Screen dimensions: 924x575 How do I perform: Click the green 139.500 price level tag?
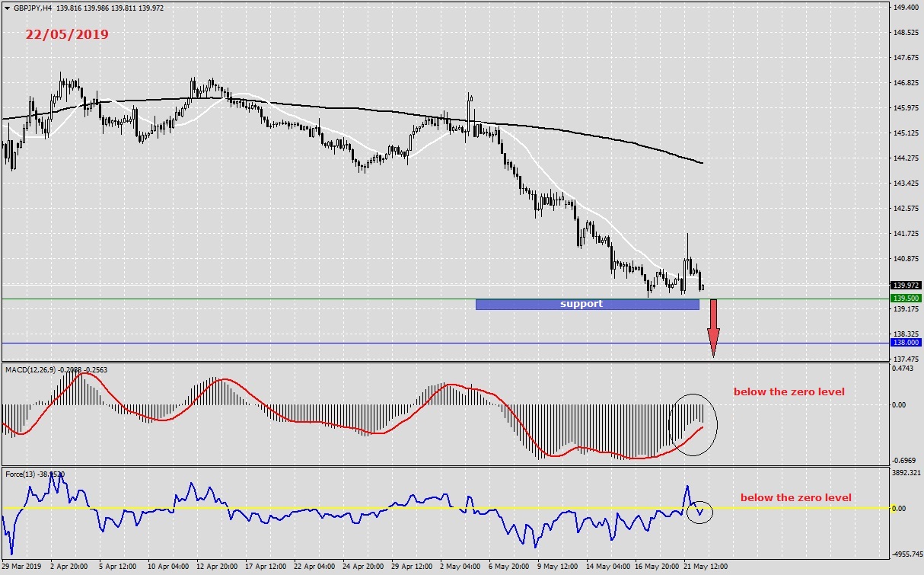click(905, 299)
